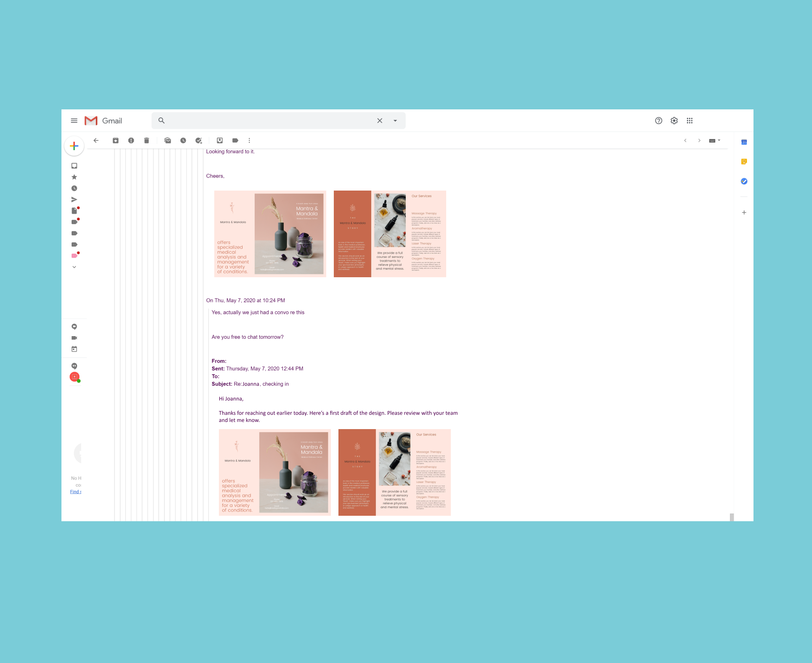Toggle the main navigation menu
Screen dimensions: 812x663
(74, 120)
